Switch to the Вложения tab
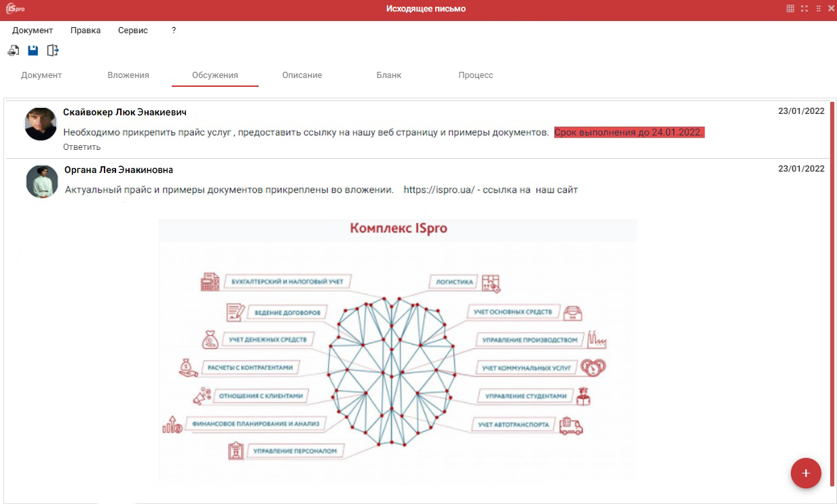837x504 pixels. click(128, 75)
